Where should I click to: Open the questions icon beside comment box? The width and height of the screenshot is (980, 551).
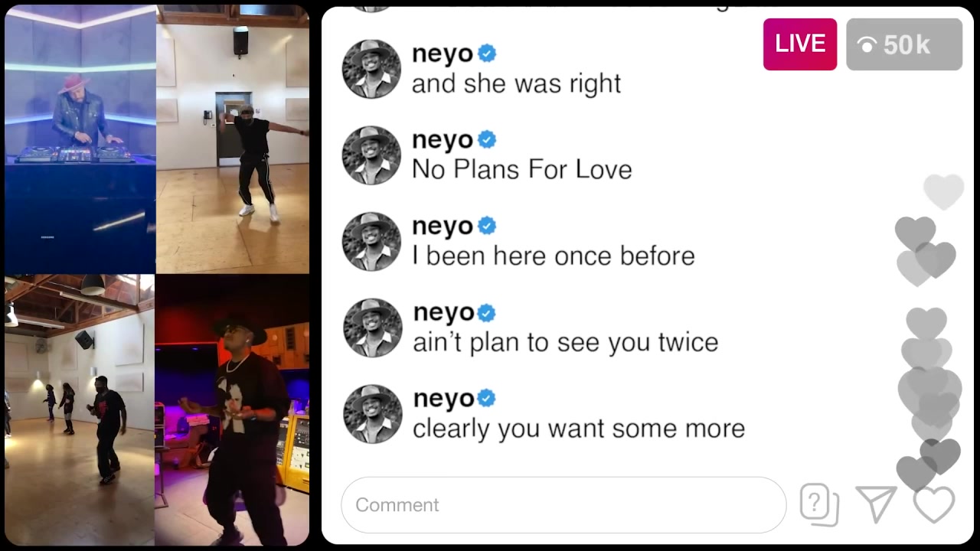(x=819, y=505)
